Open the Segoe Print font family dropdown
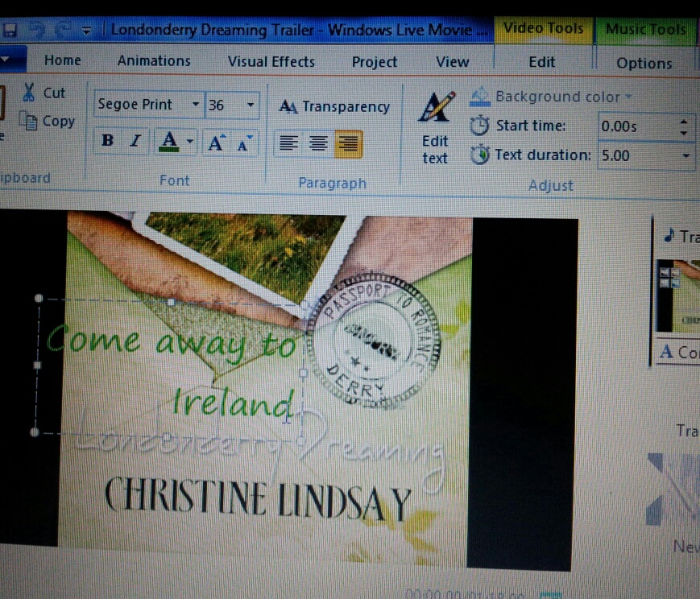The image size is (700, 599). 196,105
